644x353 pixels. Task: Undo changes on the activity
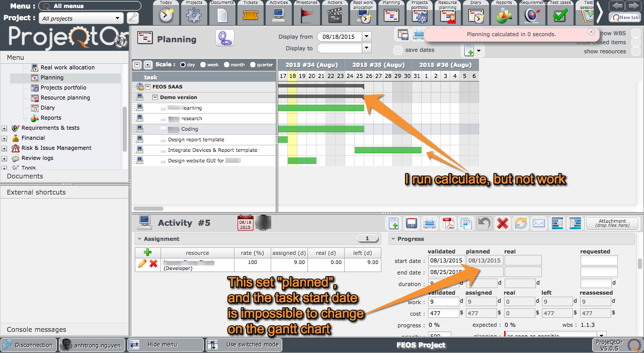(x=484, y=223)
